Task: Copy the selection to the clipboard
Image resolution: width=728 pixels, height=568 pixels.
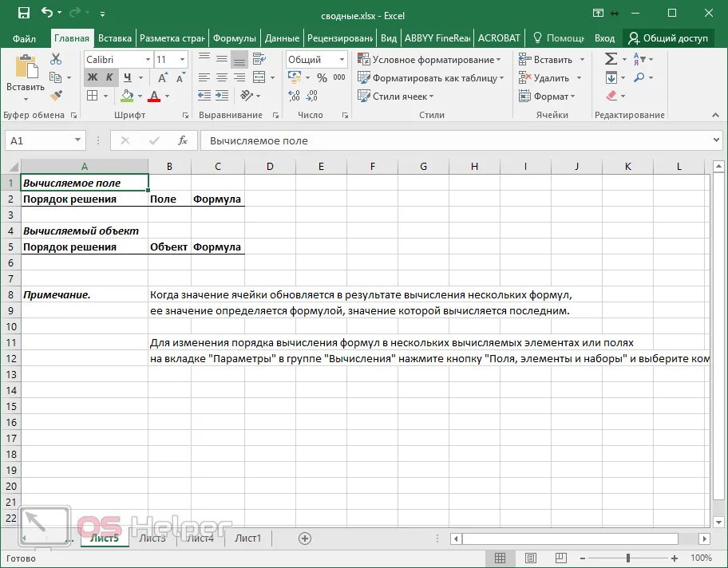Action: point(56,77)
